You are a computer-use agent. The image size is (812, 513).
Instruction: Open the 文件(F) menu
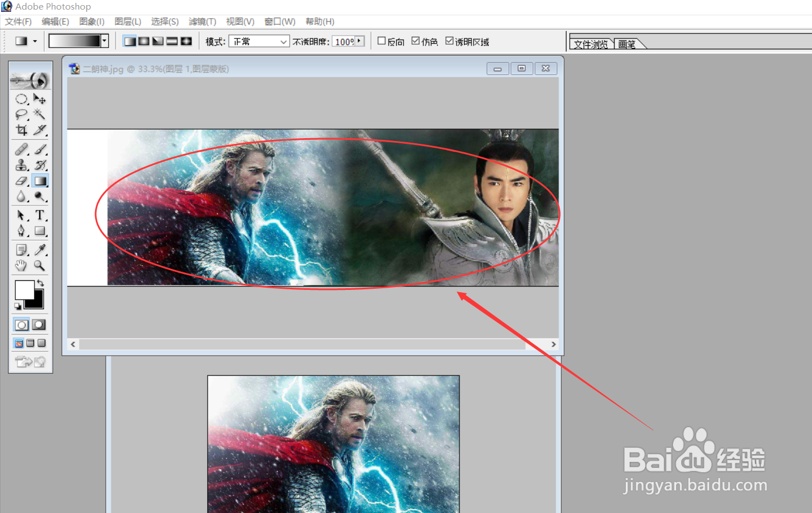(x=18, y=22)
